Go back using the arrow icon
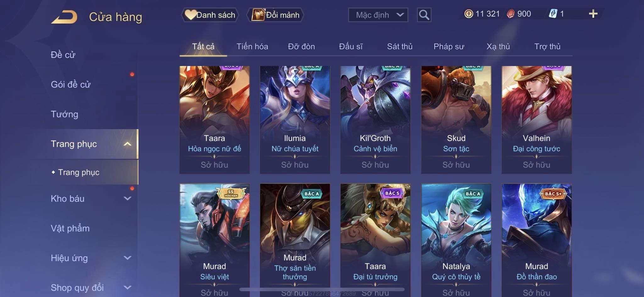Screen dimensions: 644x297 point(64,17)
